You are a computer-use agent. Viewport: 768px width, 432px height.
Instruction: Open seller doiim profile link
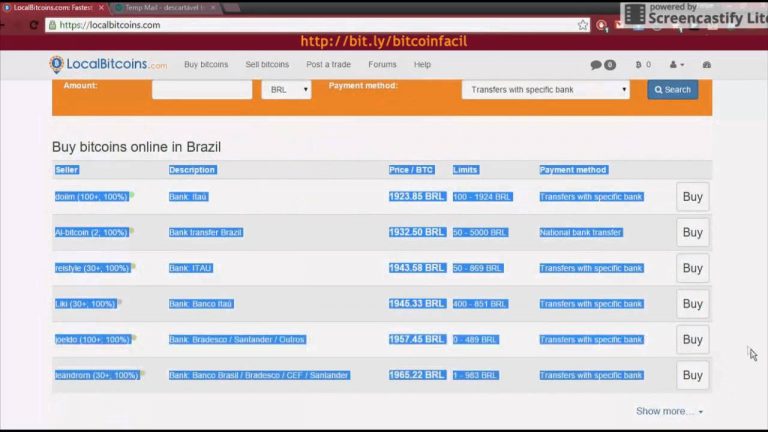(92, 196)
